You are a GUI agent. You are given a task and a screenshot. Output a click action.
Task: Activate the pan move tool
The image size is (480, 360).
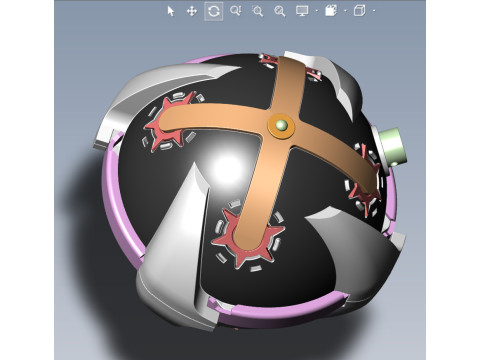coord(192,11)
